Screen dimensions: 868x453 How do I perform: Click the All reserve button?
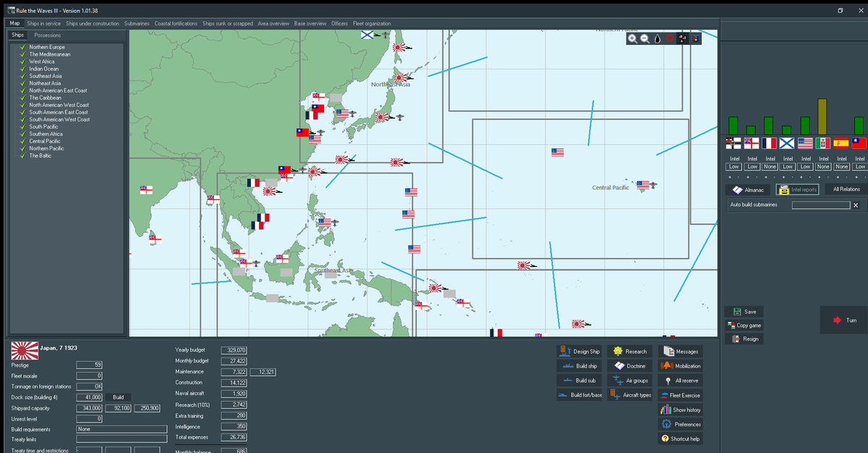click(680, 380)
